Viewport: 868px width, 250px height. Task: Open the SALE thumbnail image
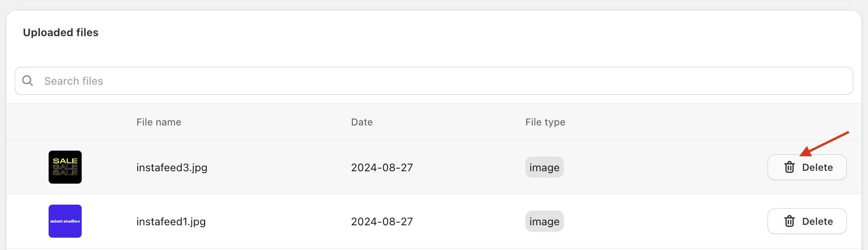(65, 167)
